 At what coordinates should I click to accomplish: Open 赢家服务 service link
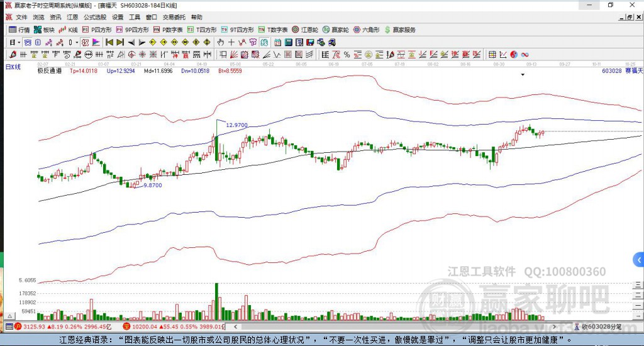tap(400, 30)
